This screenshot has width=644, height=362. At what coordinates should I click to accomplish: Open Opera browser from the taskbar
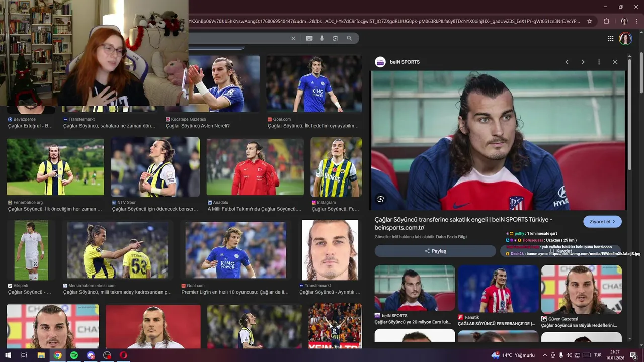(123, 355)
